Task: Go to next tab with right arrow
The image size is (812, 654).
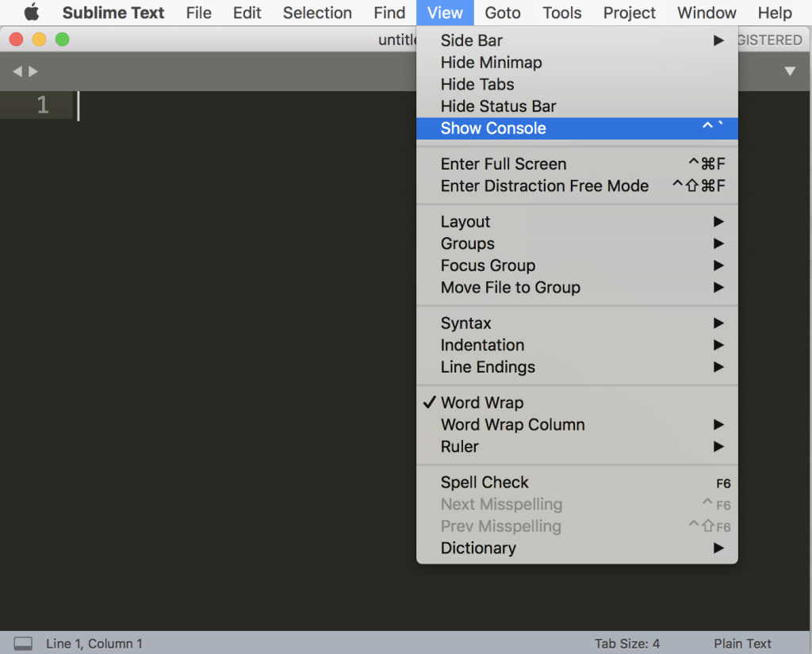Action: click(33, 71)
